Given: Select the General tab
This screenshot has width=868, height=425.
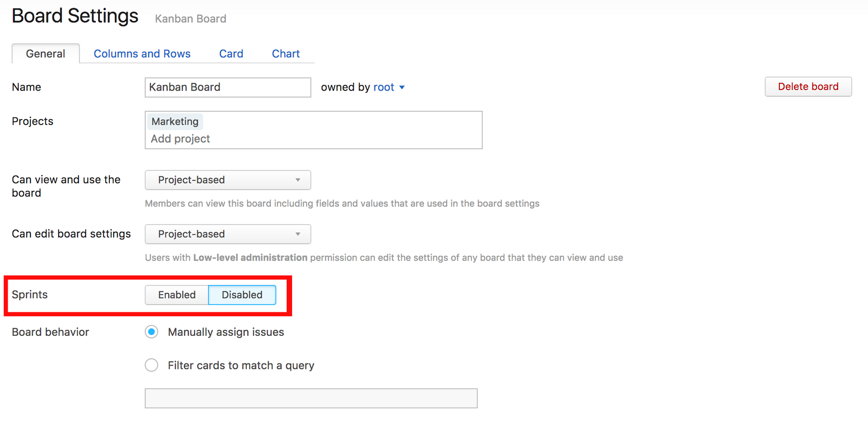Looking at the screenshot, I should point(46,54).
